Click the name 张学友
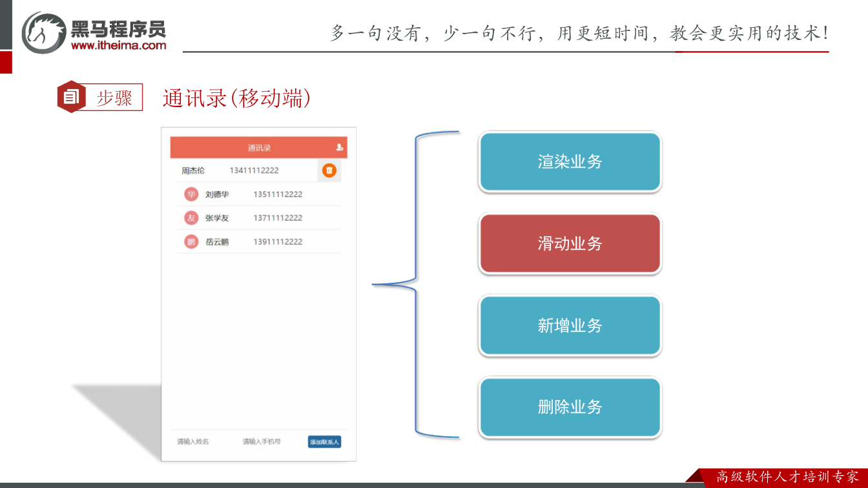This screenshot has height=488, width=868. click(217, 218)
